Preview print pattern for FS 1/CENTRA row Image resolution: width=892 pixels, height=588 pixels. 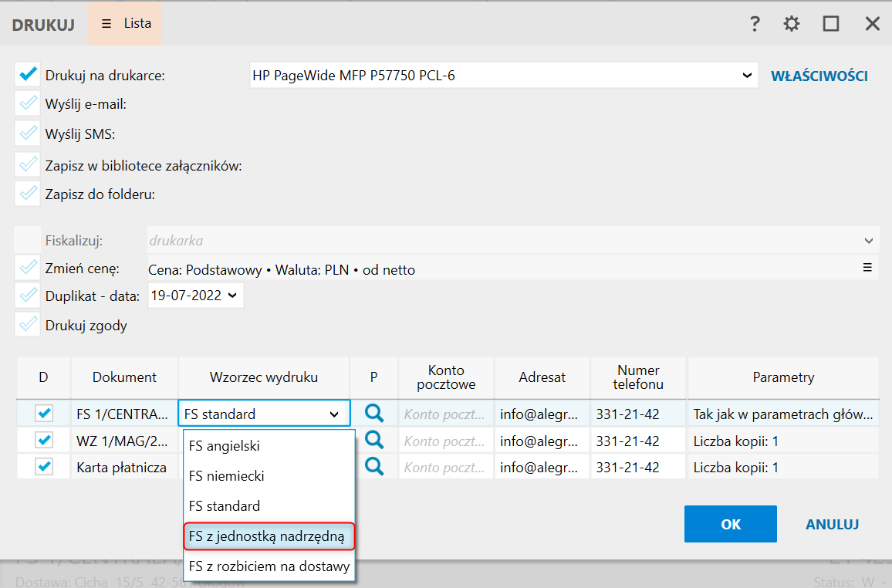pyautogui.click(x=373, y=414)
